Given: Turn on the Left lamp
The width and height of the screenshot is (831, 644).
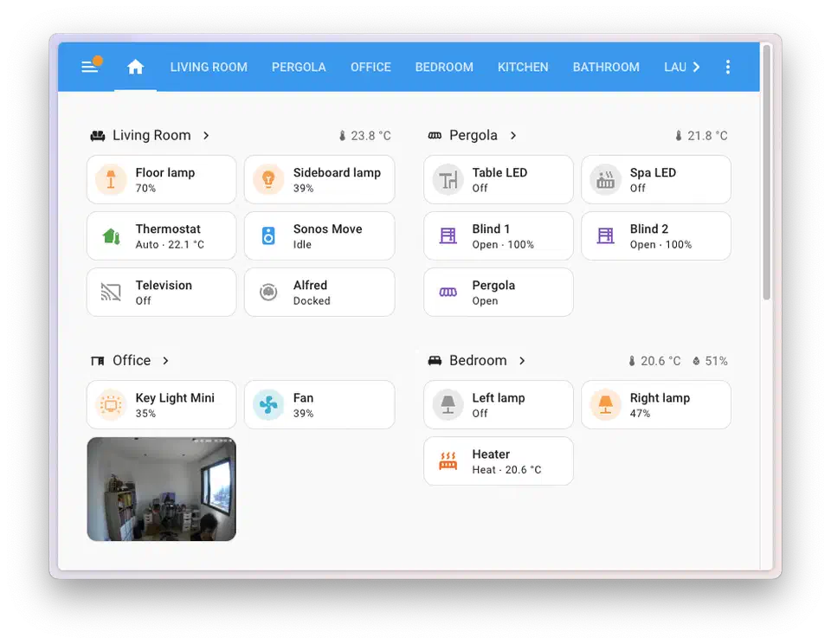Looking at the screenshot, I should pos(448,404).
